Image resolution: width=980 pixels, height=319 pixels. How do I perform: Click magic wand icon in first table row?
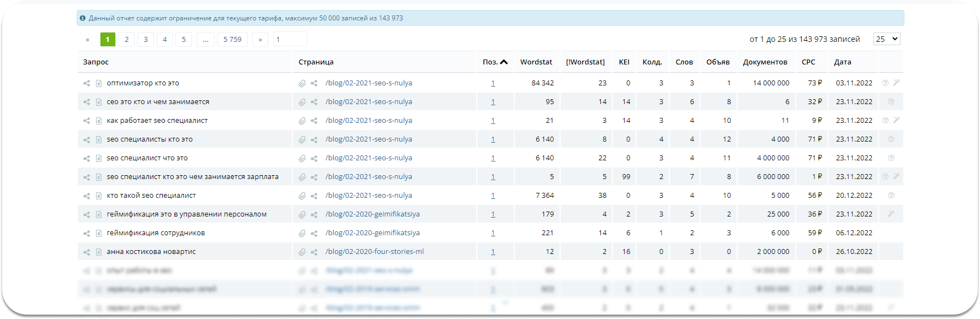click(896, 83)
